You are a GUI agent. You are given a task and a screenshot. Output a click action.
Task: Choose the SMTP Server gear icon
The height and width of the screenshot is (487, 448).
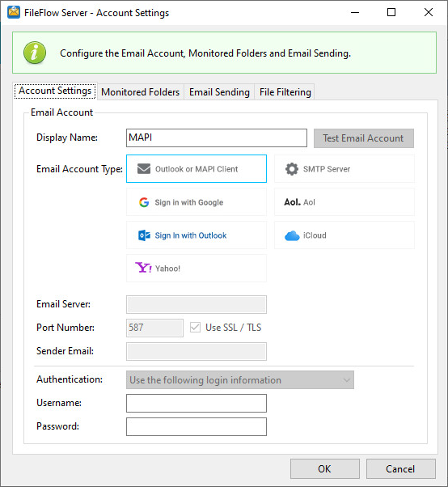(x=292, y=169)
